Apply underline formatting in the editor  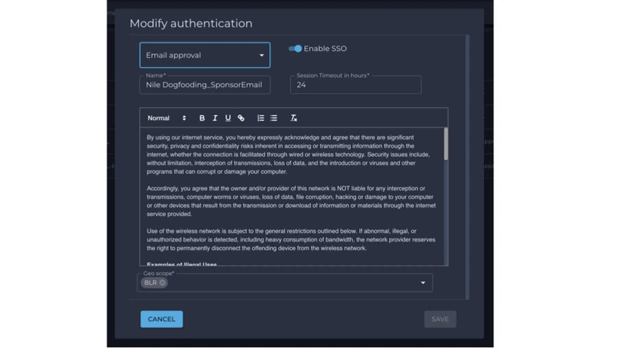[x=228, y=118]
